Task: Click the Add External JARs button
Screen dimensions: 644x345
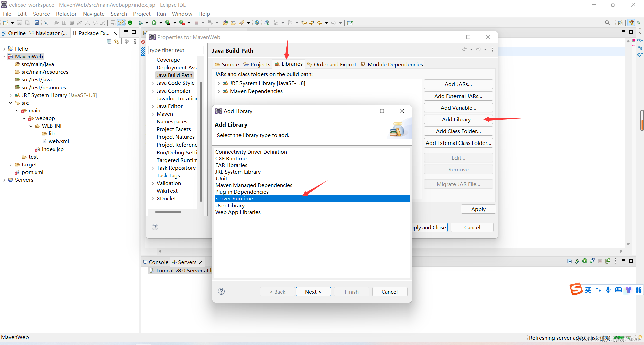Action: point(458,96)
